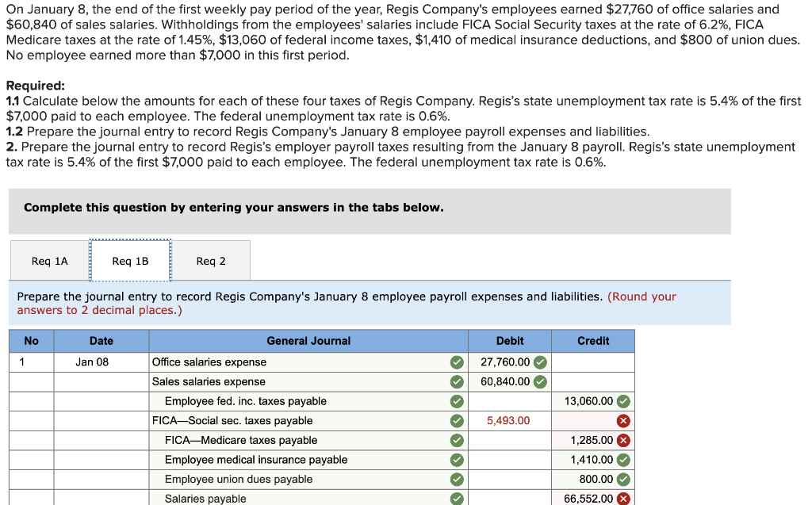Click empty credit cell for Sales salaries expense

(593, 382)
